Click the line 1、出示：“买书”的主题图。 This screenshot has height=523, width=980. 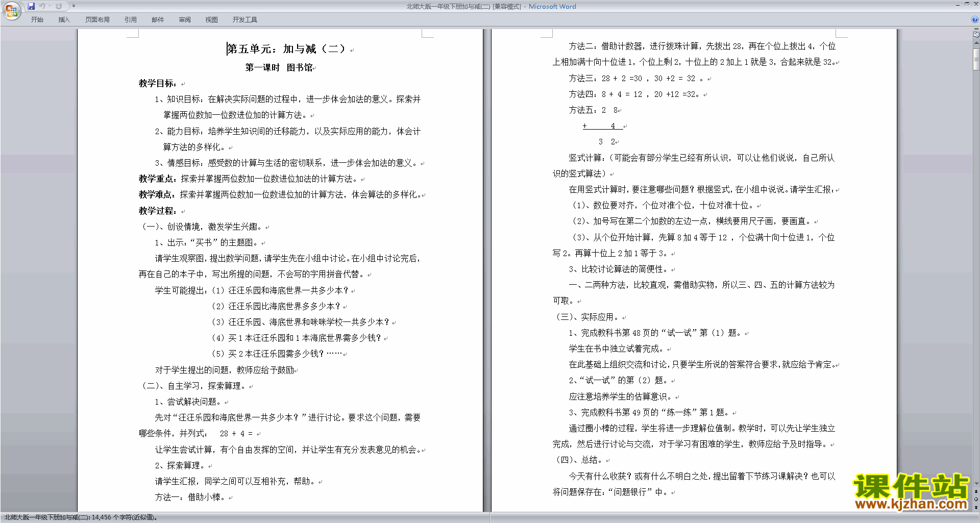point(207,242)
